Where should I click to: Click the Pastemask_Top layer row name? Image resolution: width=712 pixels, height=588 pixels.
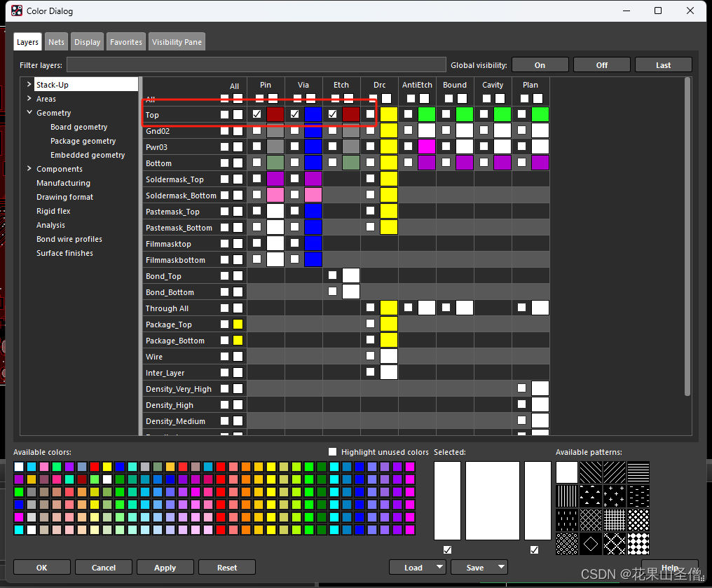172,212
